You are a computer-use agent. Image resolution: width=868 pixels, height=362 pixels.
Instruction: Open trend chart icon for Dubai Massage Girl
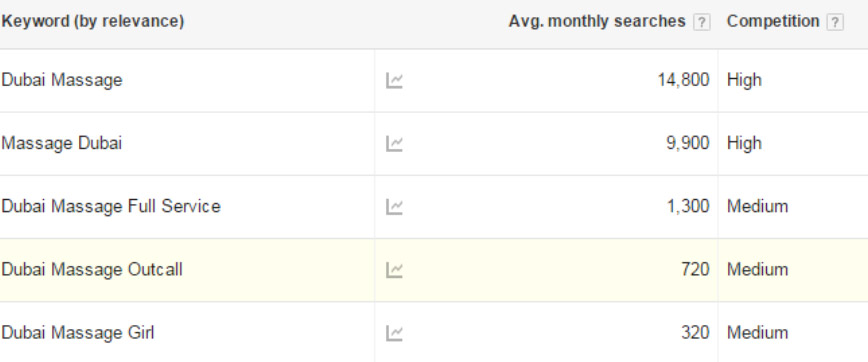[x=394, y=333]
